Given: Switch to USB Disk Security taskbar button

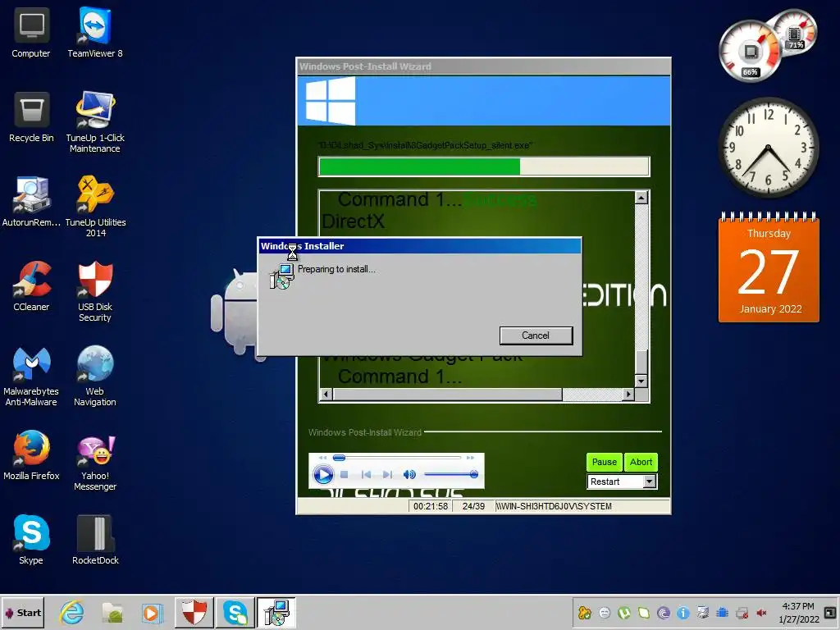Looking at the screenshot, I should [x=194, y=612].
